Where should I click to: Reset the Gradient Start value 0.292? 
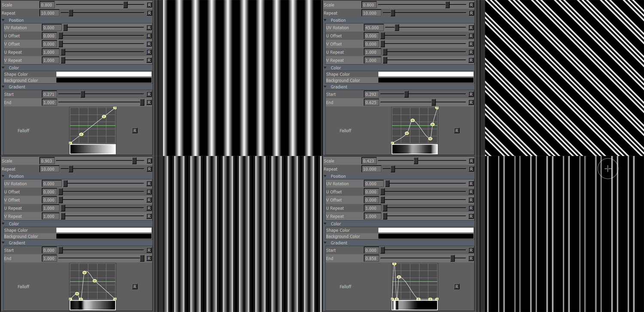tap(471, 94)
